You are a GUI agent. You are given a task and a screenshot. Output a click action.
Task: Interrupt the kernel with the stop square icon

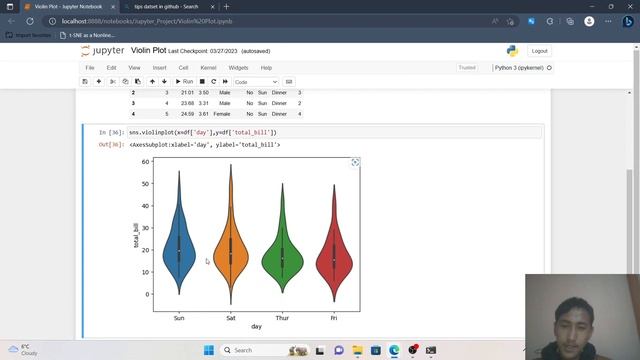(202, 82)
